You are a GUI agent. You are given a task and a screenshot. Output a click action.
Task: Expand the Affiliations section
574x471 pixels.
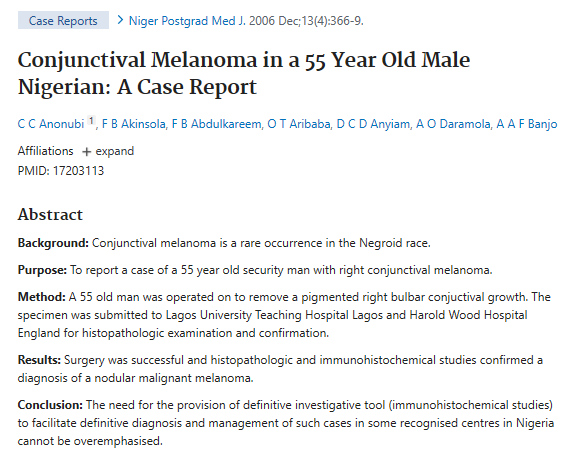click(x=108, y=151)
